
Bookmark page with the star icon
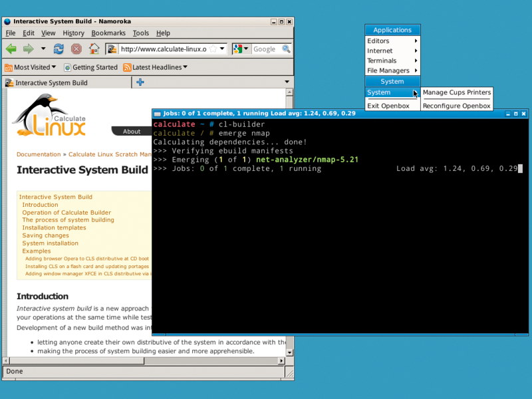[213, 49]
